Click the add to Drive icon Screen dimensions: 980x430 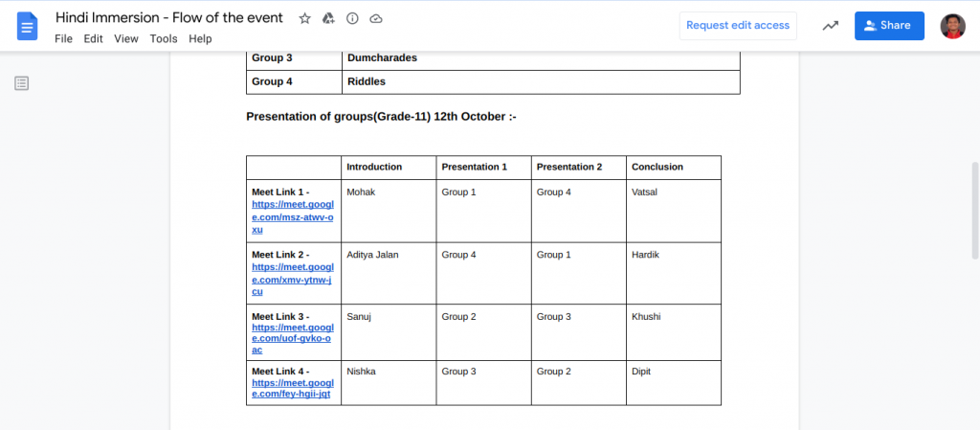point(328,19)
